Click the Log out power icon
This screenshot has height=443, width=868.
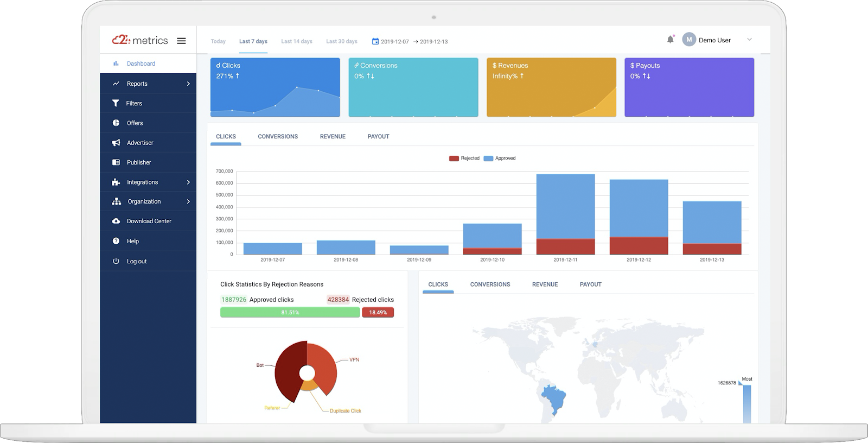pyautogui.click(x=116, y=261)
